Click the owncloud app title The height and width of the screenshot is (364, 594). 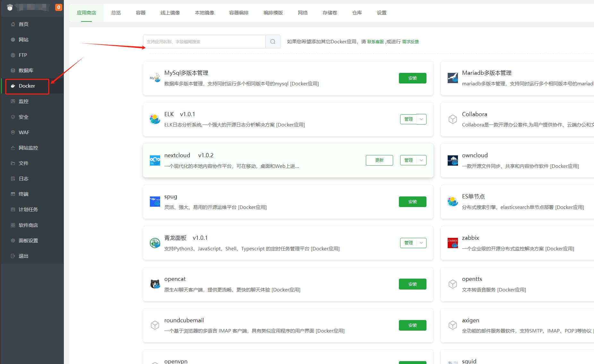pos(475,155)
